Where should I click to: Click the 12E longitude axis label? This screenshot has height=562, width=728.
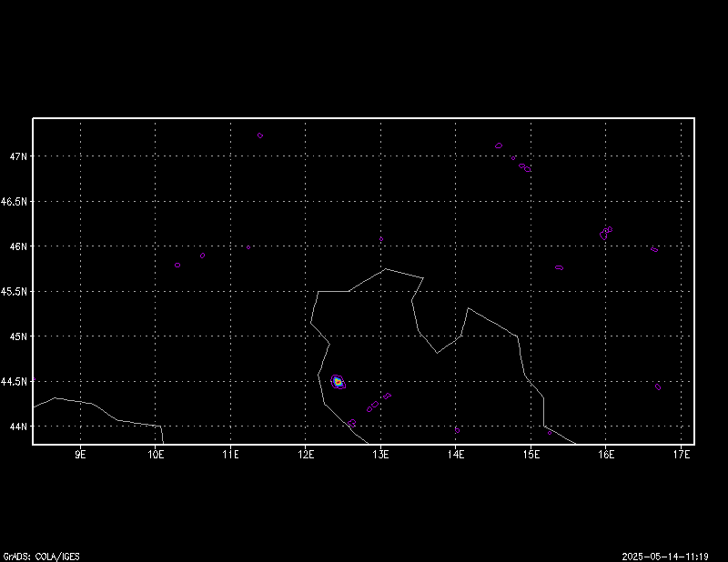(x=306, y=455)
